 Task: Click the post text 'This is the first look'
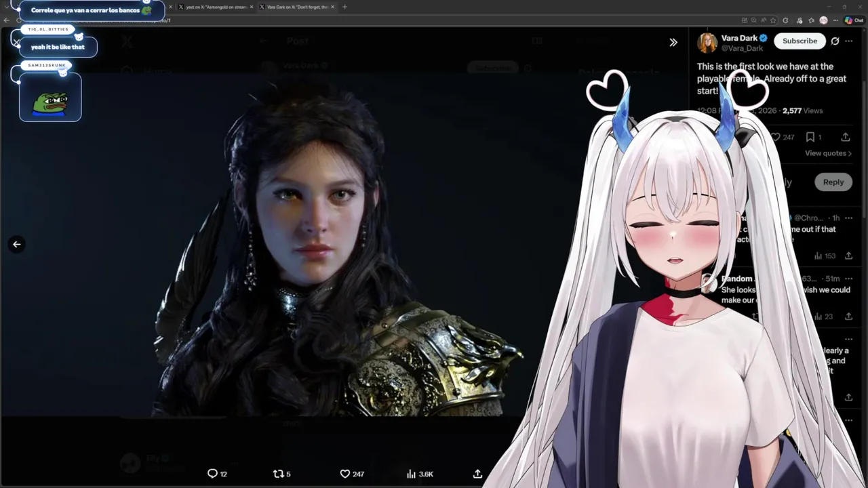tap(772, 79)
